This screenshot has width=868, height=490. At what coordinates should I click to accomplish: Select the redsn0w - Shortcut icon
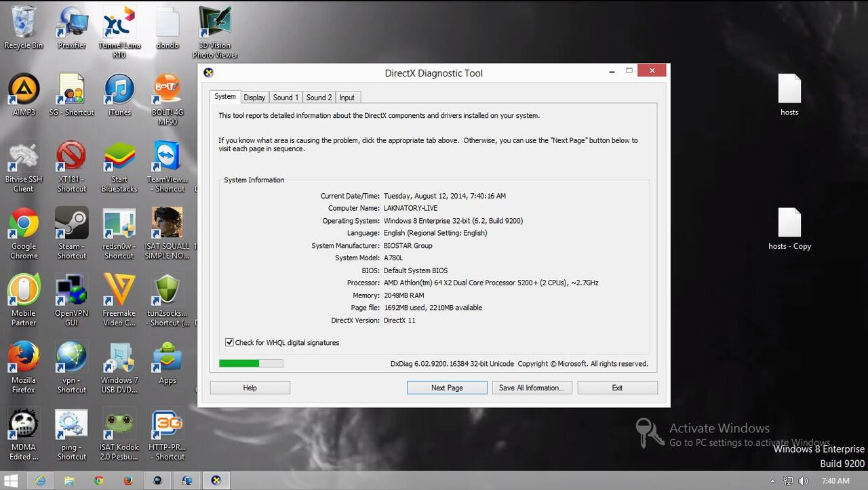click(119, 233)
